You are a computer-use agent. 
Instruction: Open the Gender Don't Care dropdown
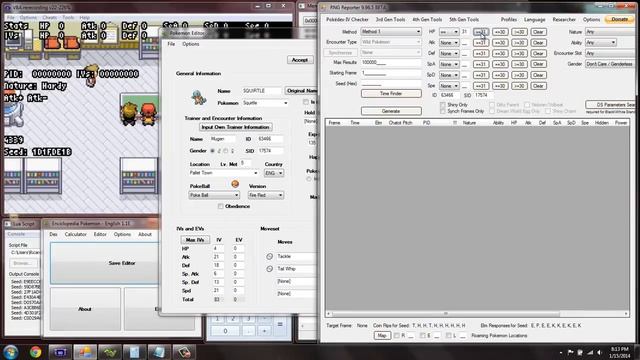coord(611,64)
